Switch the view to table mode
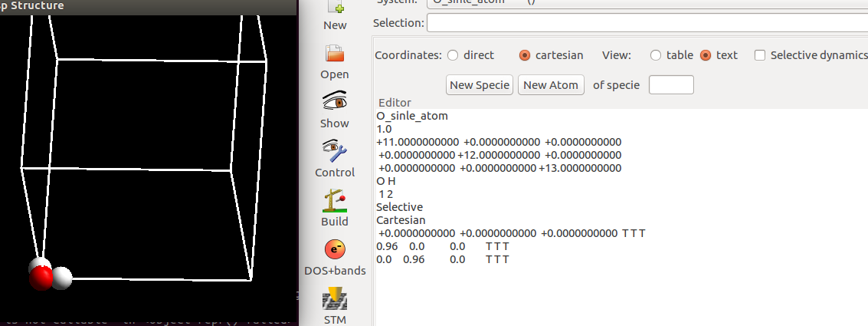868x326 pixels. (x=655, y=55)
